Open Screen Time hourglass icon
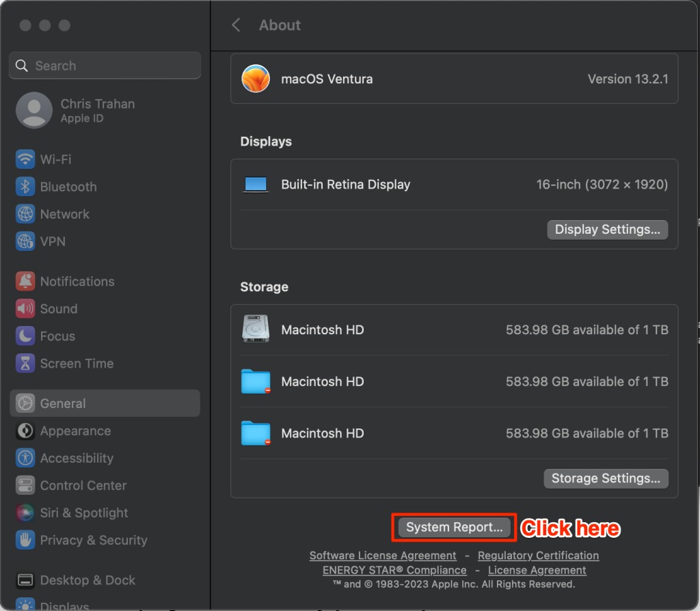 (x=25, y=364)
